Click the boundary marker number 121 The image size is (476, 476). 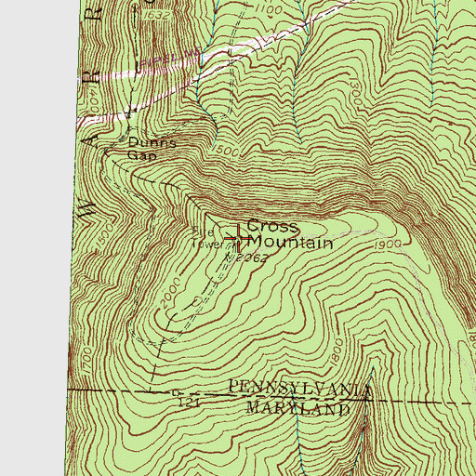(x=189, y=403)
